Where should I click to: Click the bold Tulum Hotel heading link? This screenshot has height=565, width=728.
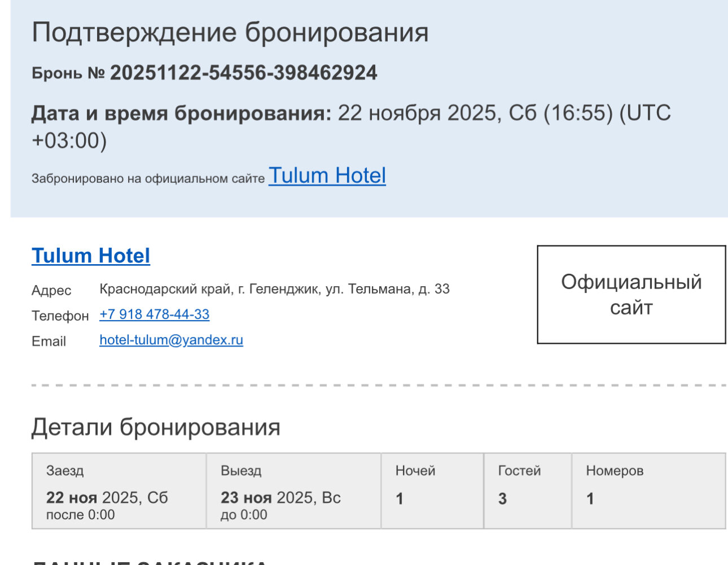point(91,256)
